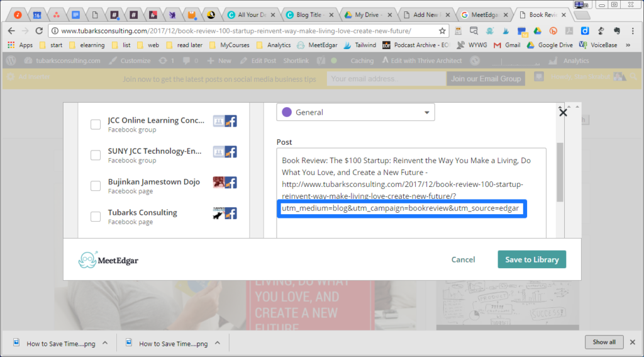Click the MeetEdgar bookmark icon
The image size is (644, 357).
301,45
